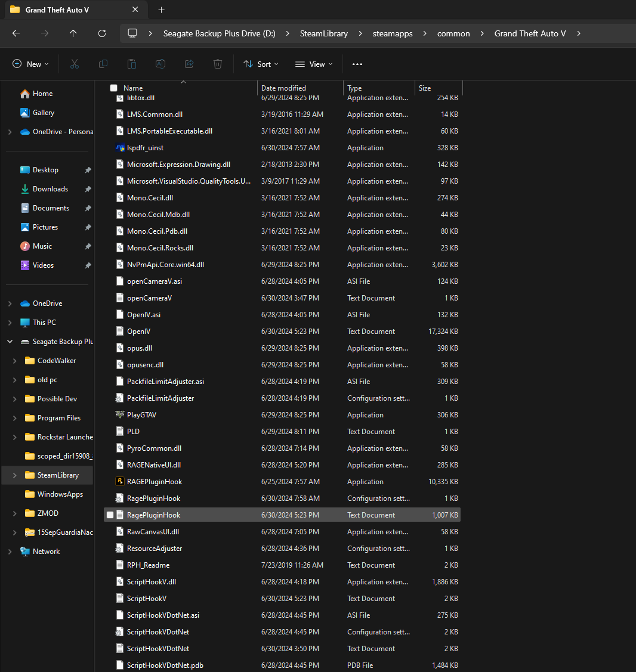
Task: Select WindowsApps folder in sidebar
Action: 54,494
